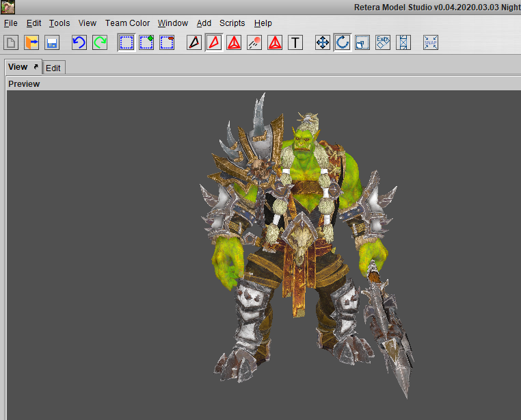
Task: Open the Edit menu
Action: click(34, 23)
